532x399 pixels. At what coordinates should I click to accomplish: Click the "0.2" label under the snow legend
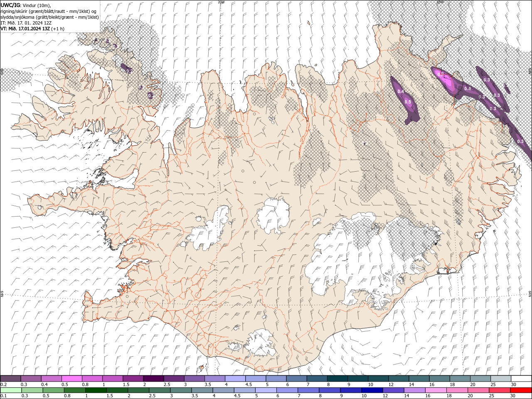tap(3, 384)
